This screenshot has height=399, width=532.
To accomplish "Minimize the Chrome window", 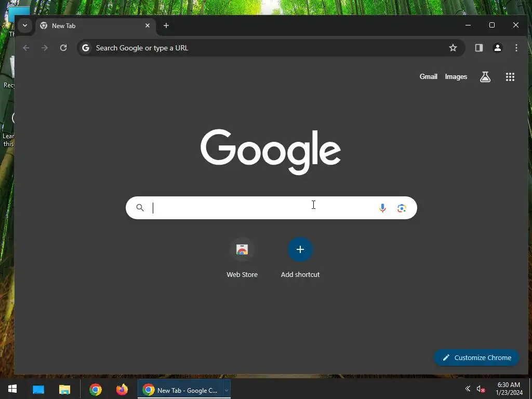I will 468,25.
